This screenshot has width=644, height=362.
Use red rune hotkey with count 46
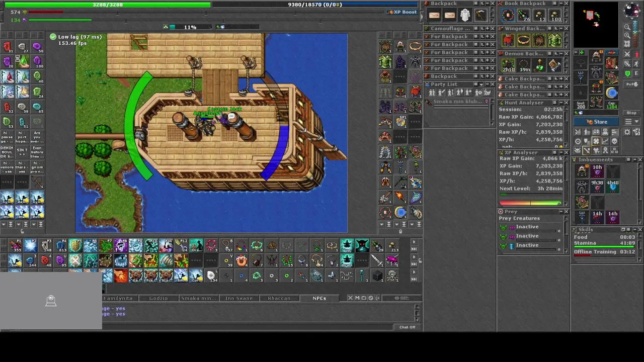click(45, 261)
